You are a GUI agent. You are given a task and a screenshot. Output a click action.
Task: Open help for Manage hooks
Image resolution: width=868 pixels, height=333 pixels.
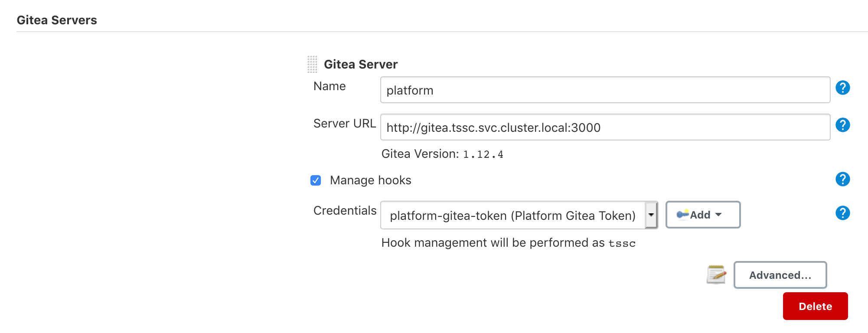[842, 179]
